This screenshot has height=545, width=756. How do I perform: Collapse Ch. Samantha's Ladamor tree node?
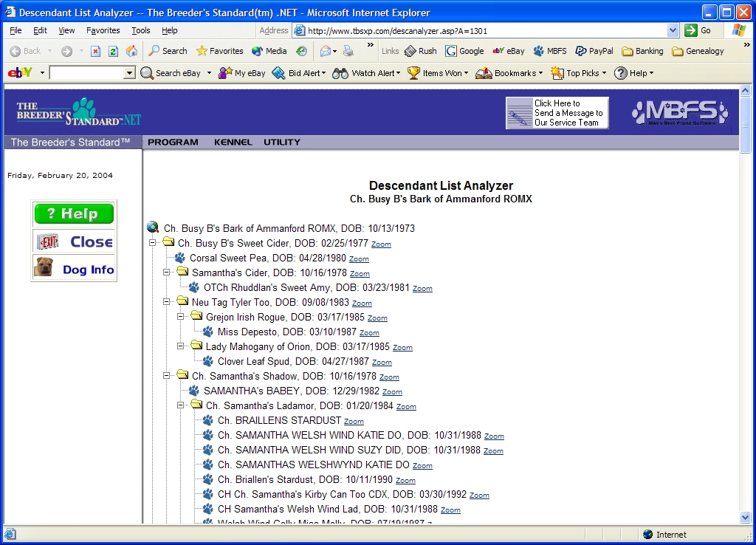[x=181, y=405]
